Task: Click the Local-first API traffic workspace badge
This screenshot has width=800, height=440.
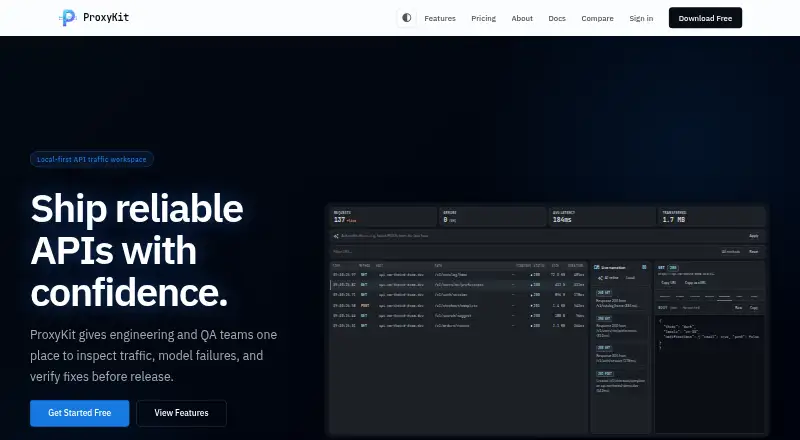Action: (x=92, y=159)
